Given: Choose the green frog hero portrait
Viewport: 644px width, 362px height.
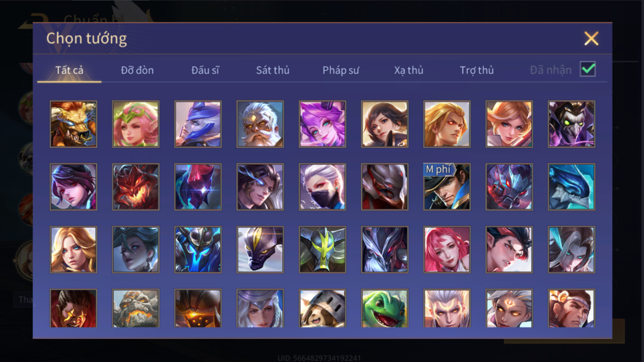Looking at the screenshot, I should pos(385,308).
